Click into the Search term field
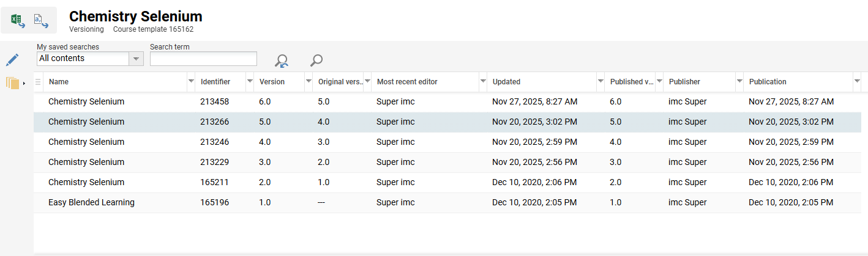Image resolution: width=868 pixels, height=256 pixels. pos(203,59)
